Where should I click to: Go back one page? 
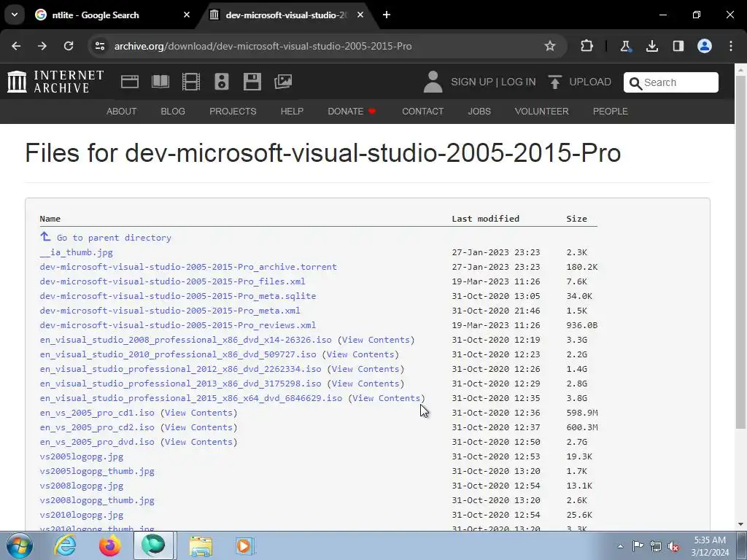click(16, 46)
